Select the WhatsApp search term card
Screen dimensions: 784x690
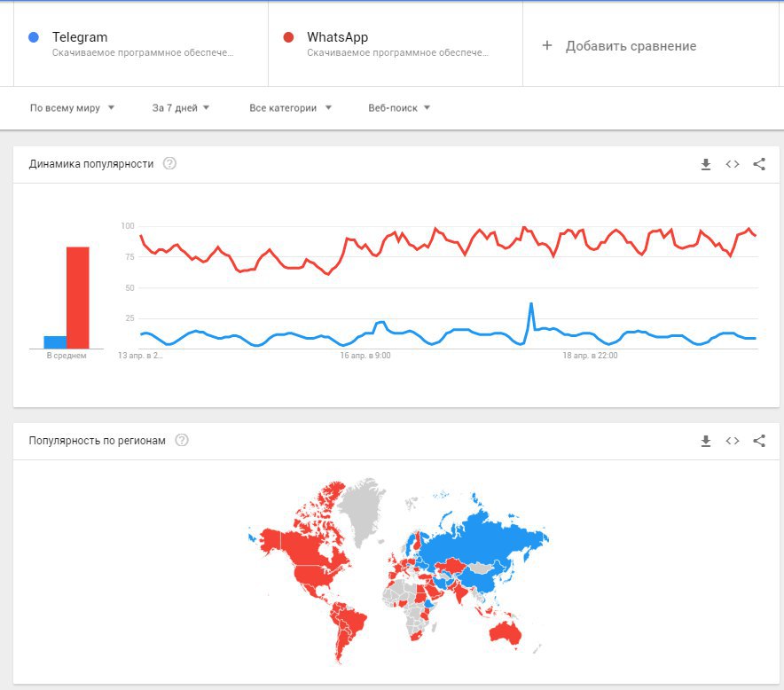(396, 44)
